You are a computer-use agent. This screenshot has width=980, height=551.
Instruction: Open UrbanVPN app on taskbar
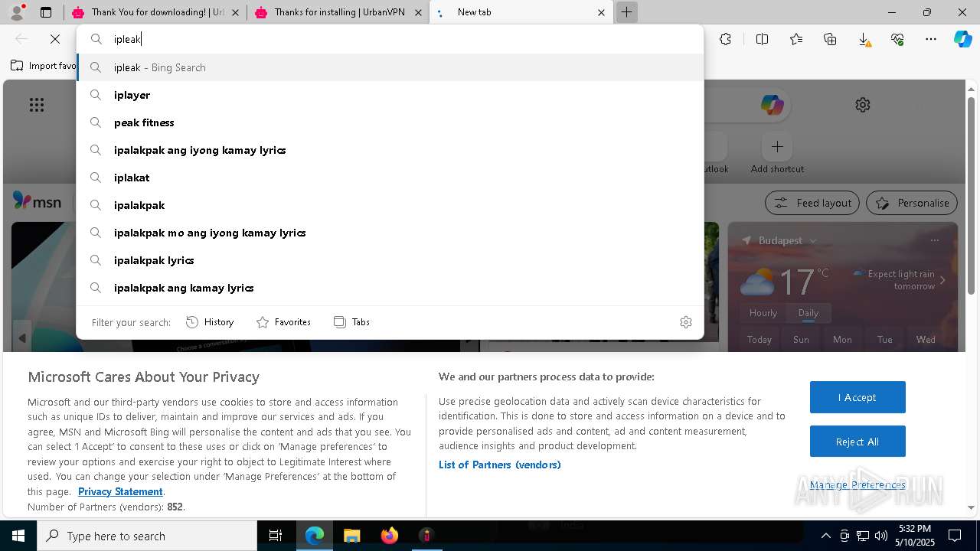tap(426, 536)
